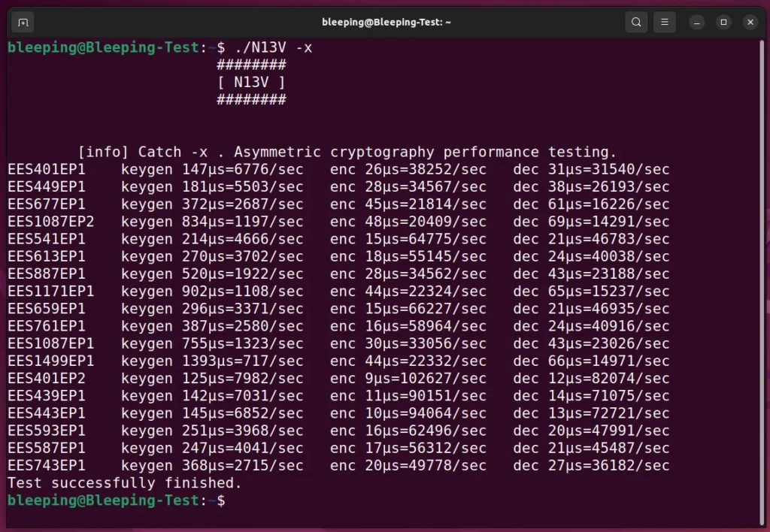770x532 pixels.
Task: Maximize the terminal window
Action: [x=723, y=22]
